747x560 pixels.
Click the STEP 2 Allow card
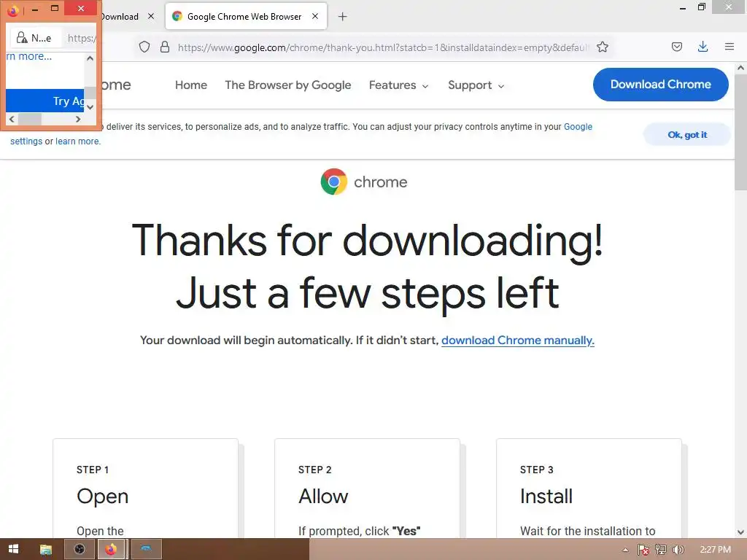point(368,489)
